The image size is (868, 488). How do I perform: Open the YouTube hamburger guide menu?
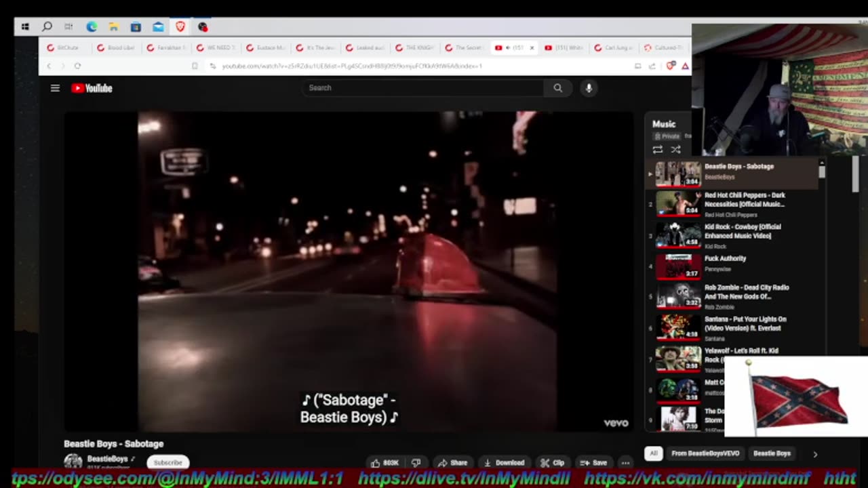[55, 88]
